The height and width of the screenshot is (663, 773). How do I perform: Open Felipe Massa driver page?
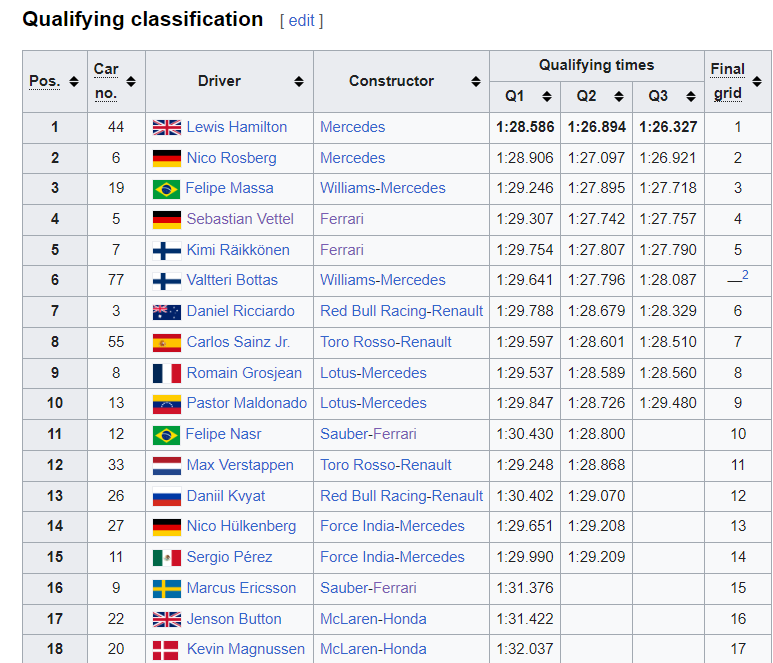tap(229, 188)
